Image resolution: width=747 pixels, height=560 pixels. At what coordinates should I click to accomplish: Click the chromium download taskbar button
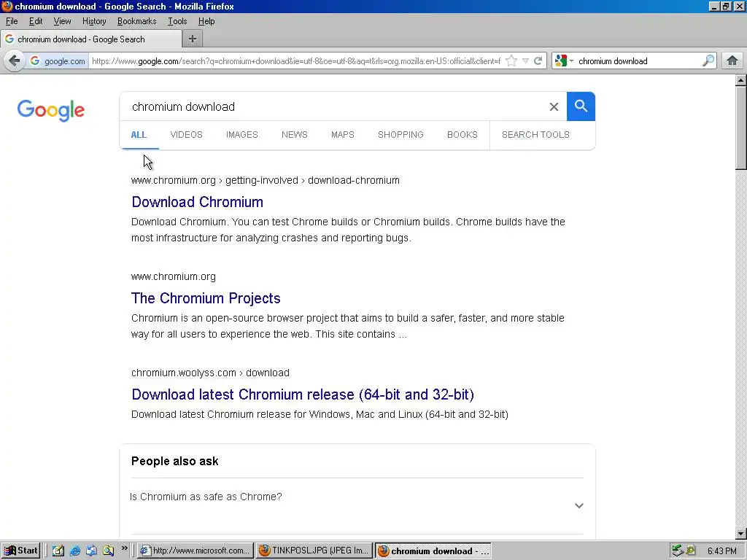433,551
